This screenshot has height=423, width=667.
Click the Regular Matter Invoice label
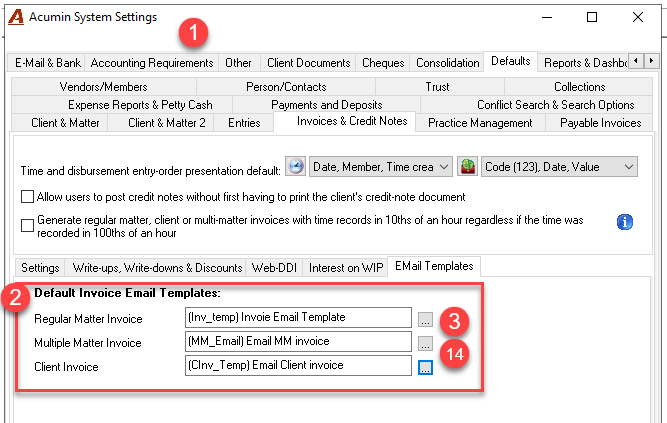point(88,319)
